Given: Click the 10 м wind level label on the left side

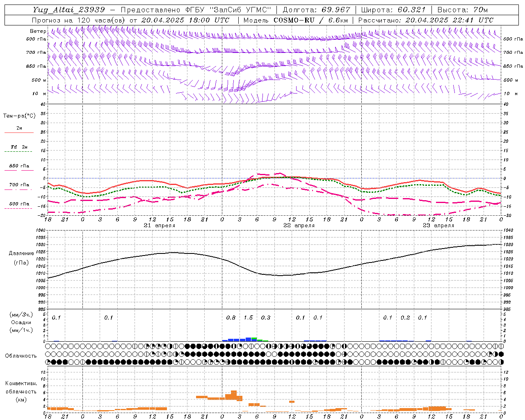Looking at the screenshot, I should tap(39, 94).
